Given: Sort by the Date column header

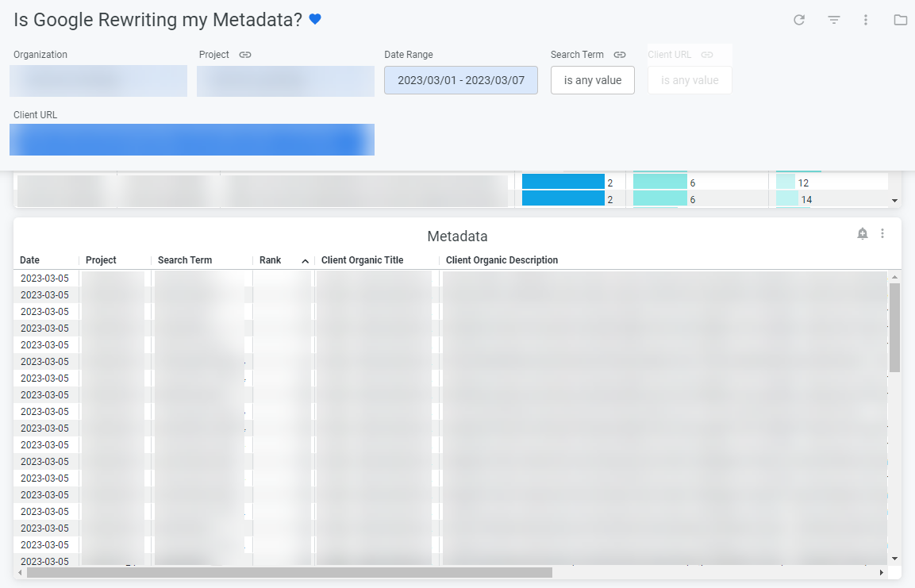Looking at the screenshot, I should (30, 260).
